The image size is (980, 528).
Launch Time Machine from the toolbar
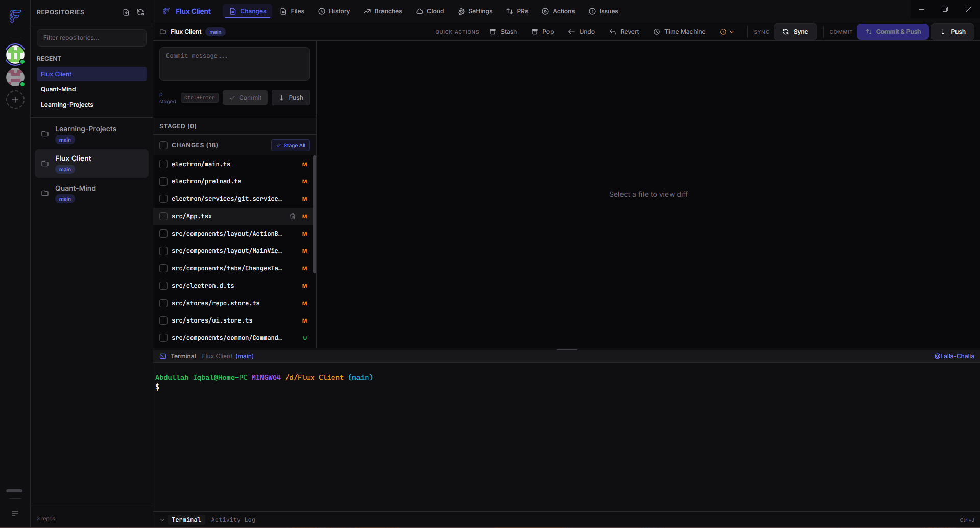click(679, 31)
